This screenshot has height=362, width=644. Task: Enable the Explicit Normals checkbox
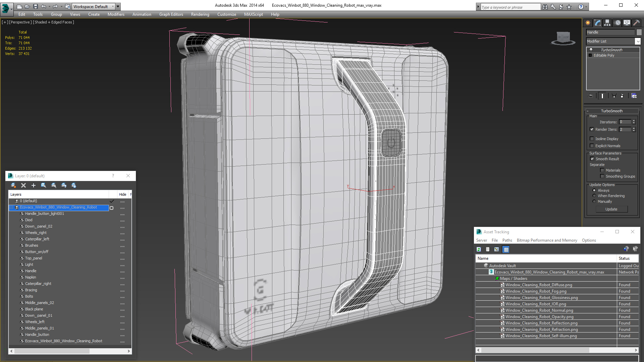592,146
